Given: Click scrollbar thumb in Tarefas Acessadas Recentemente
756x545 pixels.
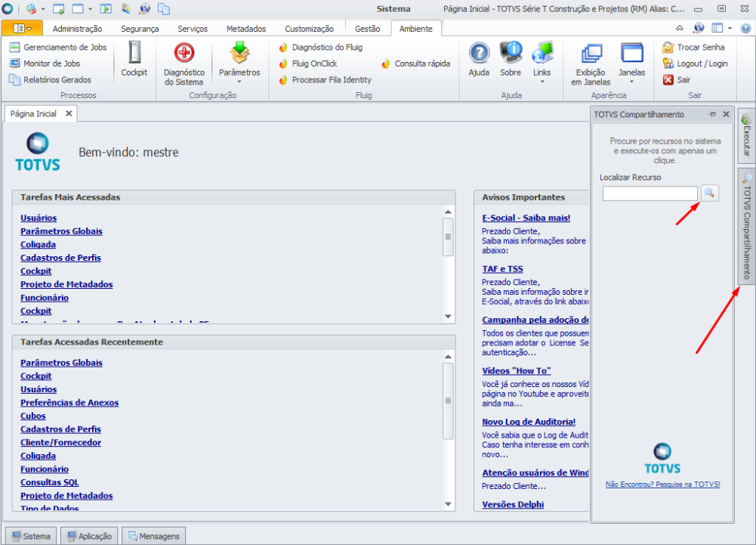Looking at the screenshot, I should point(448,401).
